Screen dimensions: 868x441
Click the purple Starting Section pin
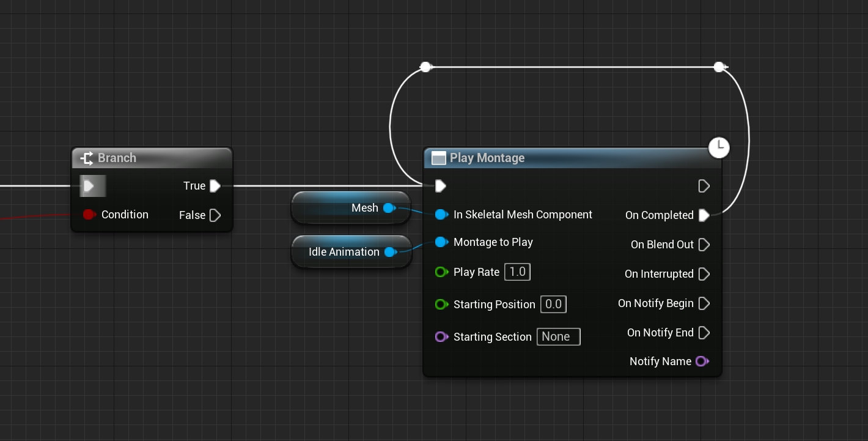point(441,337)
